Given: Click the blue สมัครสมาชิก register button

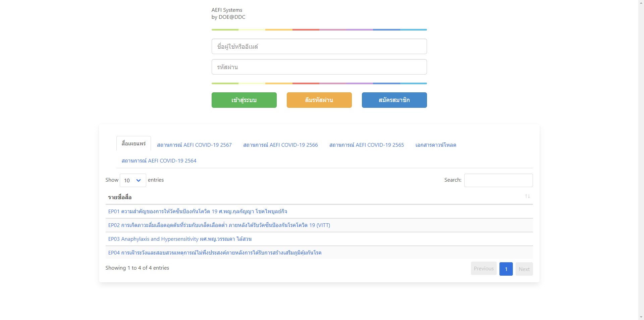Looking at the screenshot, I should [394, 100].
